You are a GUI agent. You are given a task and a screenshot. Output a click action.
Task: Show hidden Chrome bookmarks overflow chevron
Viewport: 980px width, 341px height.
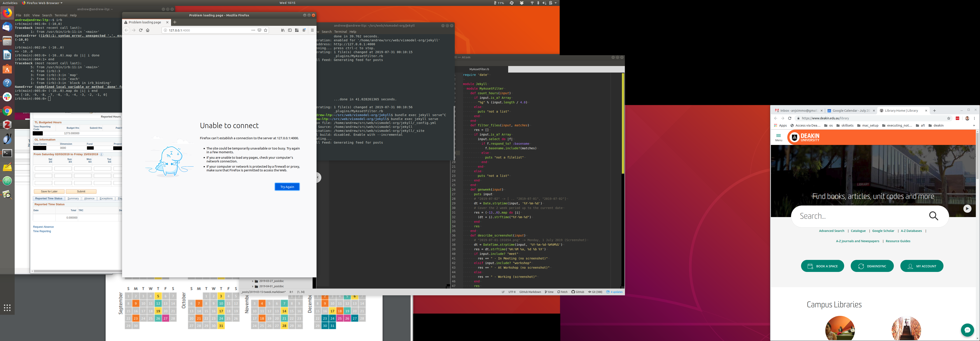pyautogui.click(x=974, y=125)
